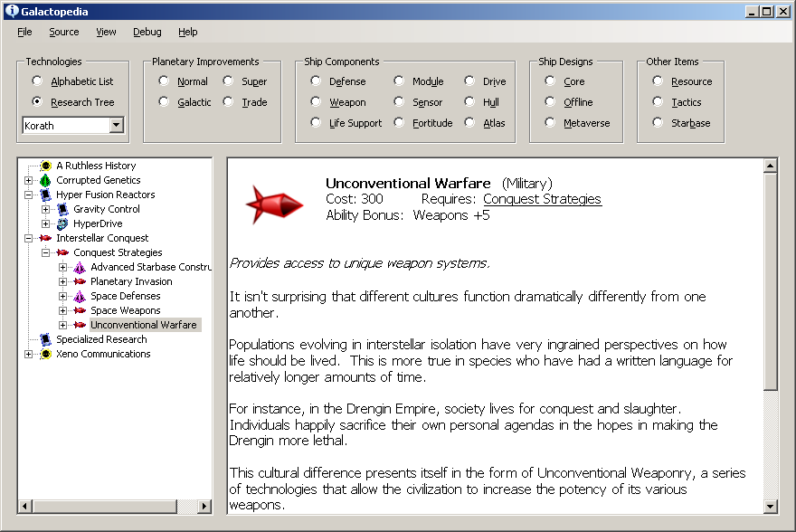Viewport: 796px width, 532px height.
Task: Open the File menu
Action: (24, 32)
